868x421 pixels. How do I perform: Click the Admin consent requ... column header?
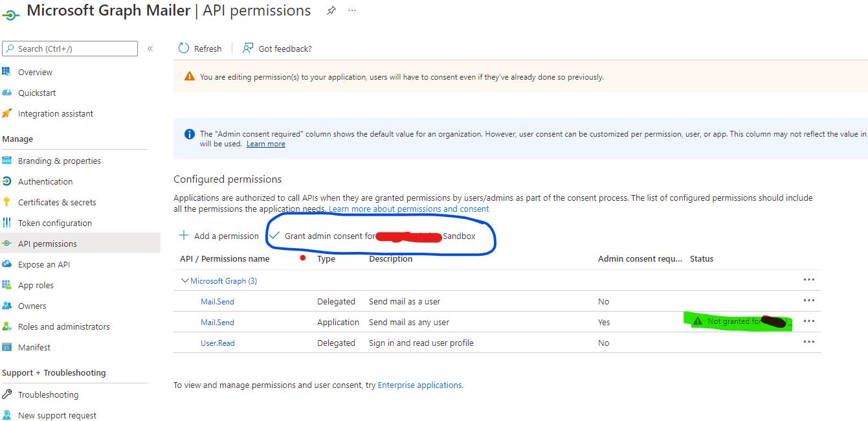pos(640,258)
